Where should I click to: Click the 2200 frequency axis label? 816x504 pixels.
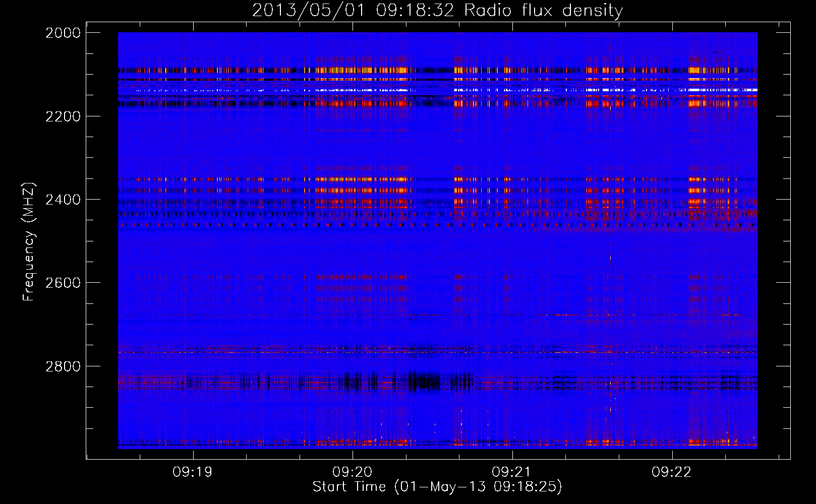tap(63, 116)
